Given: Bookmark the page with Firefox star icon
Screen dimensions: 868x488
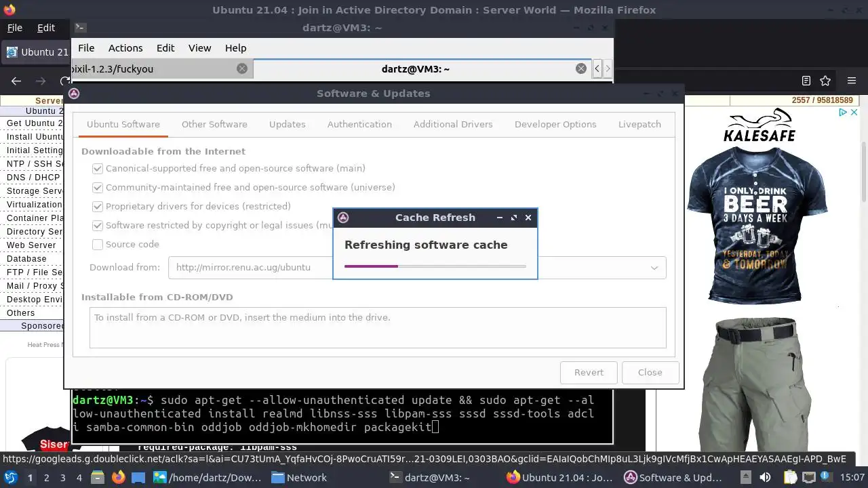Looking at the screenshot, I should 825,81.
